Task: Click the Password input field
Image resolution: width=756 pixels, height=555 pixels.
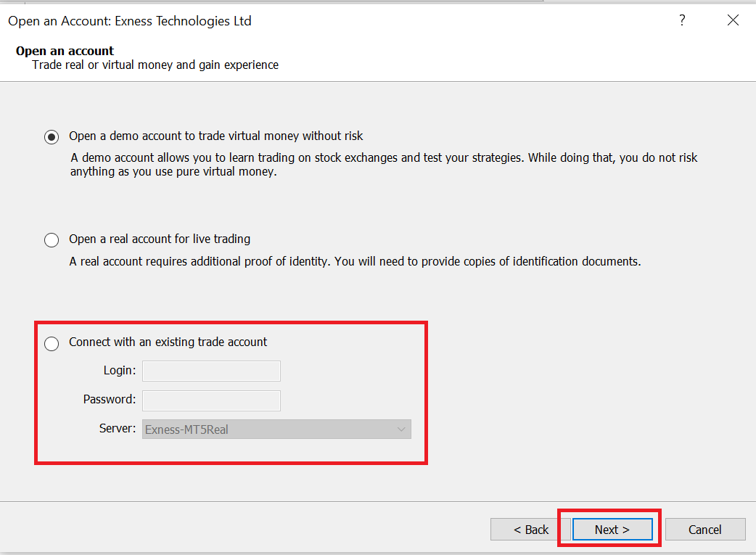Action: tap(211, 400)
